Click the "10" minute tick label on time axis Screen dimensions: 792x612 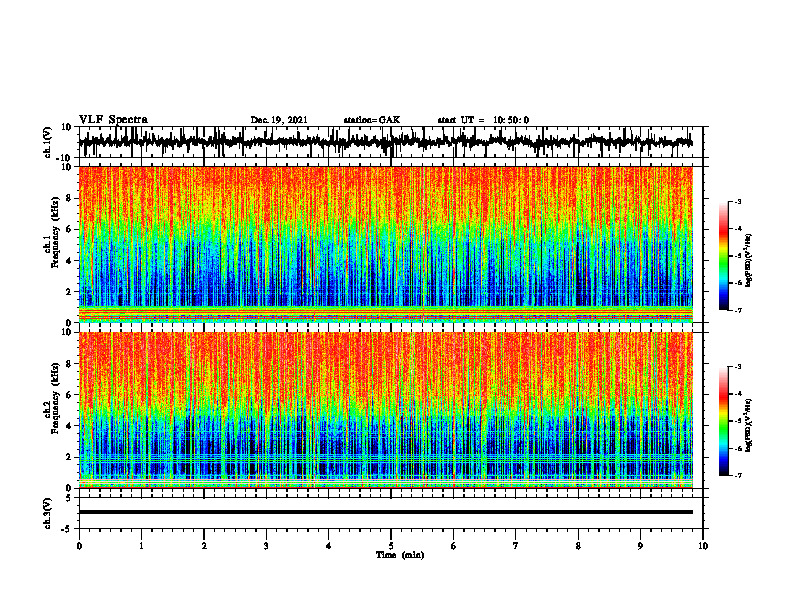[x=703, y=546]
